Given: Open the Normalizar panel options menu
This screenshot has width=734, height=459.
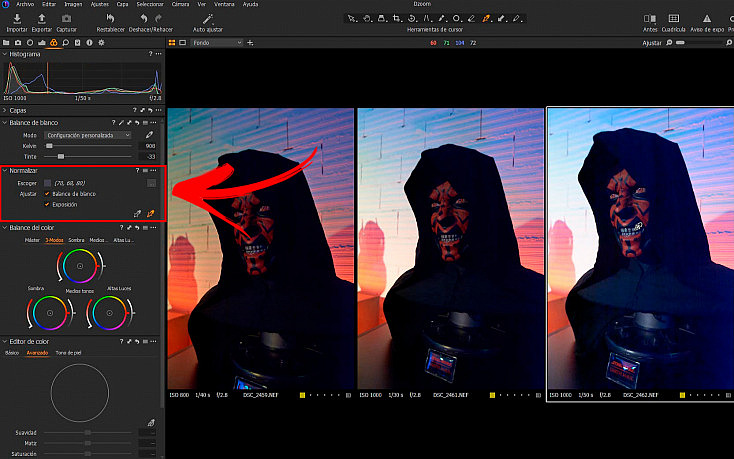Looking at the screenshot, I should (154, 171).
